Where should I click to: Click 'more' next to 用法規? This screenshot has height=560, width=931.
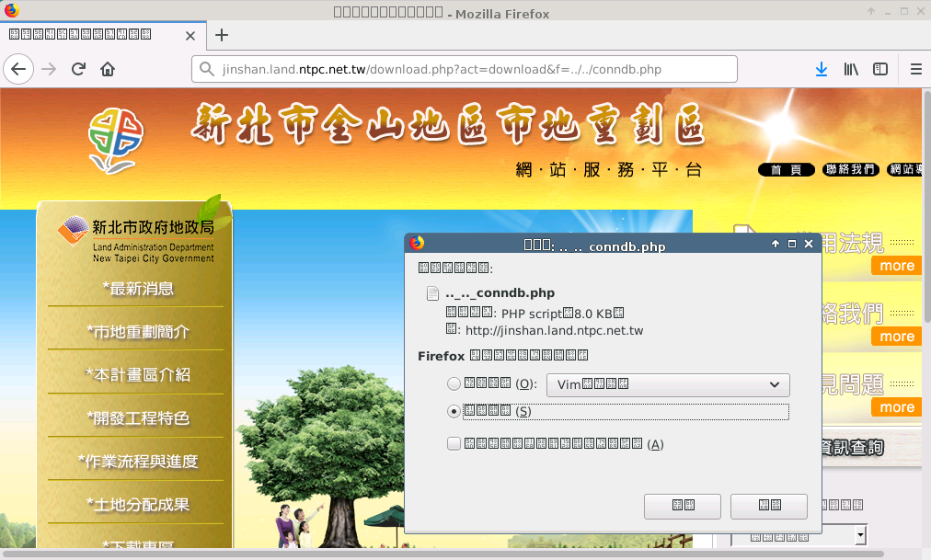click(x=897, y=266)
